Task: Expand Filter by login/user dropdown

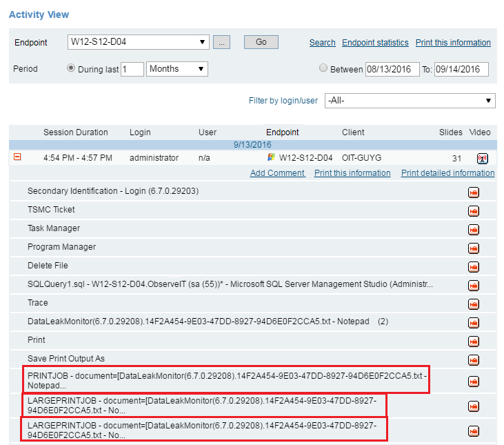Action: pos(410,101)
